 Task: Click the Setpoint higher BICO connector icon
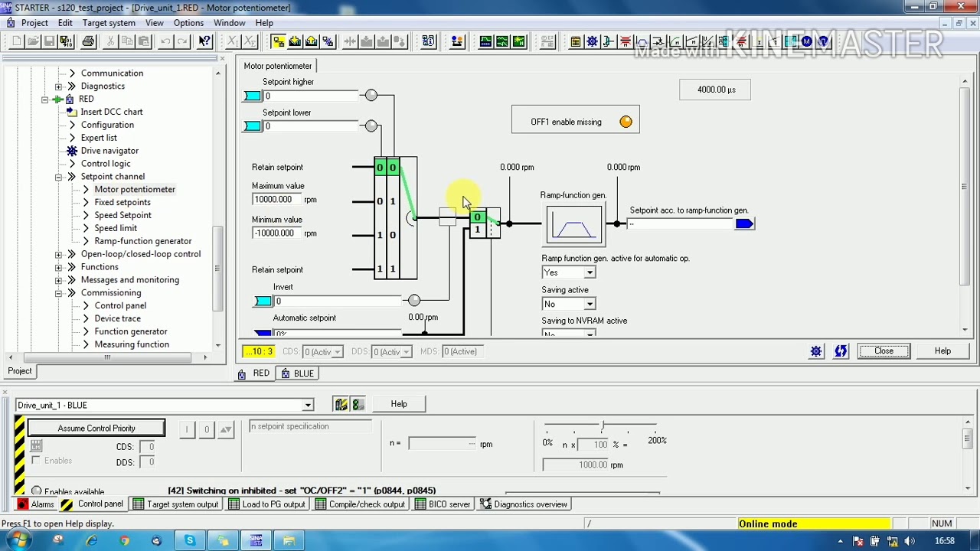251,96
